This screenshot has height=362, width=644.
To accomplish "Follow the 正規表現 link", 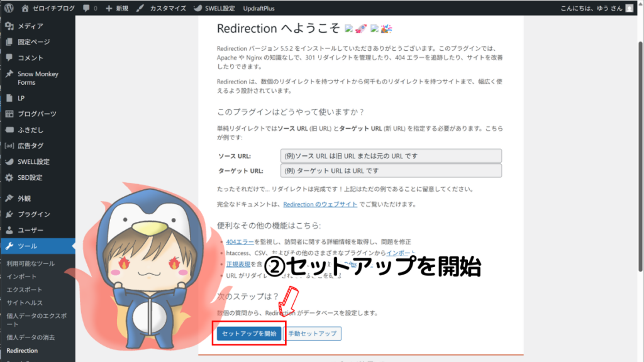I will tap(238, 264).
